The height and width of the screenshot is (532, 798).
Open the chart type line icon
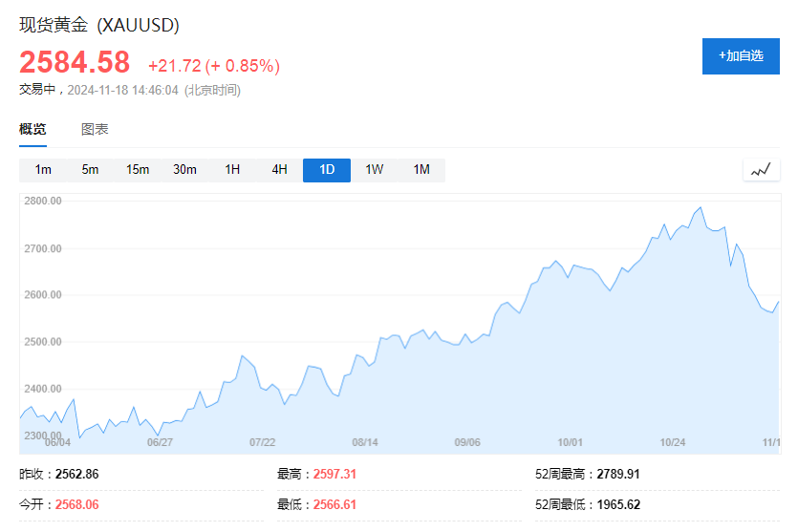(761, 170)
